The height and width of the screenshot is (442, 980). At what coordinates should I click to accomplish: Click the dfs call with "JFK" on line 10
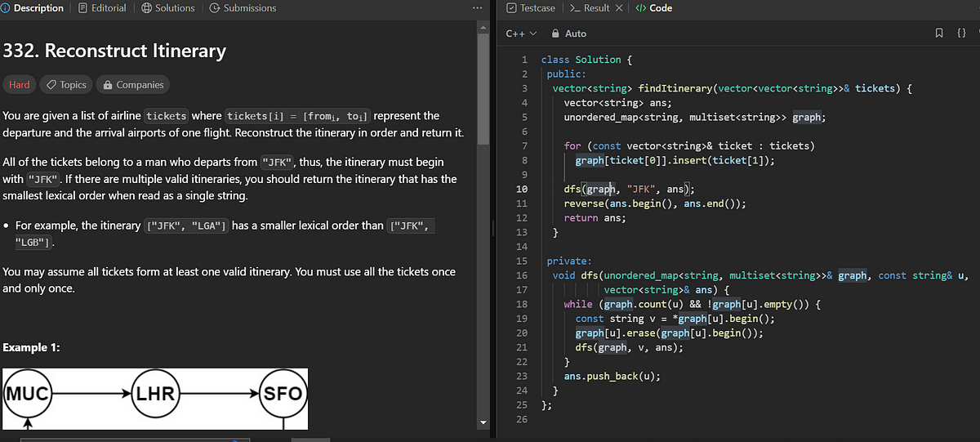coord(629,190)
